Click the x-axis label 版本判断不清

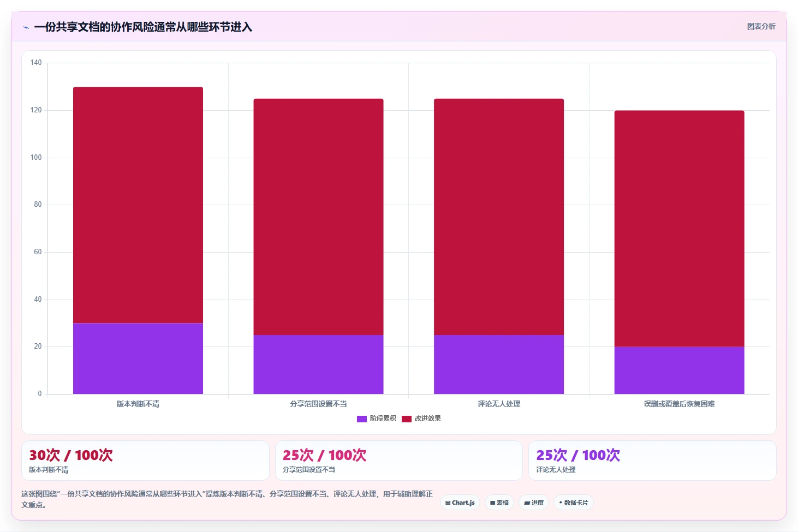click(138, 404)
